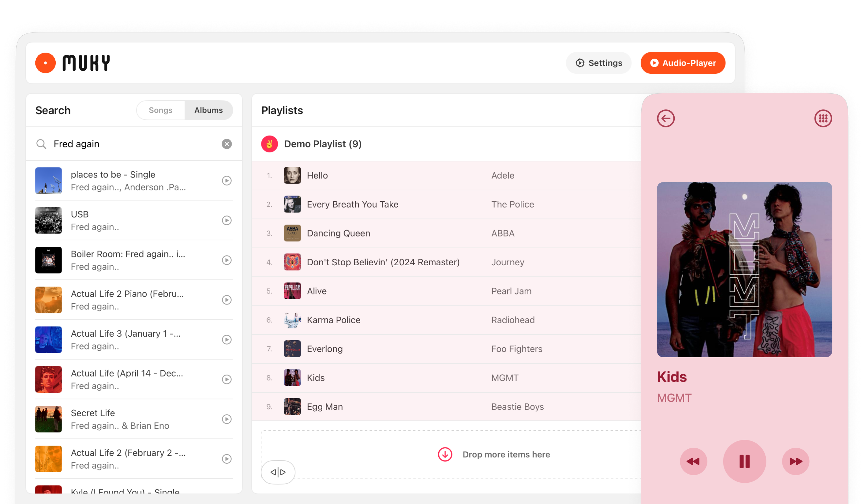The width and height of the screenshot is (864, 504).
Task: Click the Muky orange circle logo
Action: point(45,63)
